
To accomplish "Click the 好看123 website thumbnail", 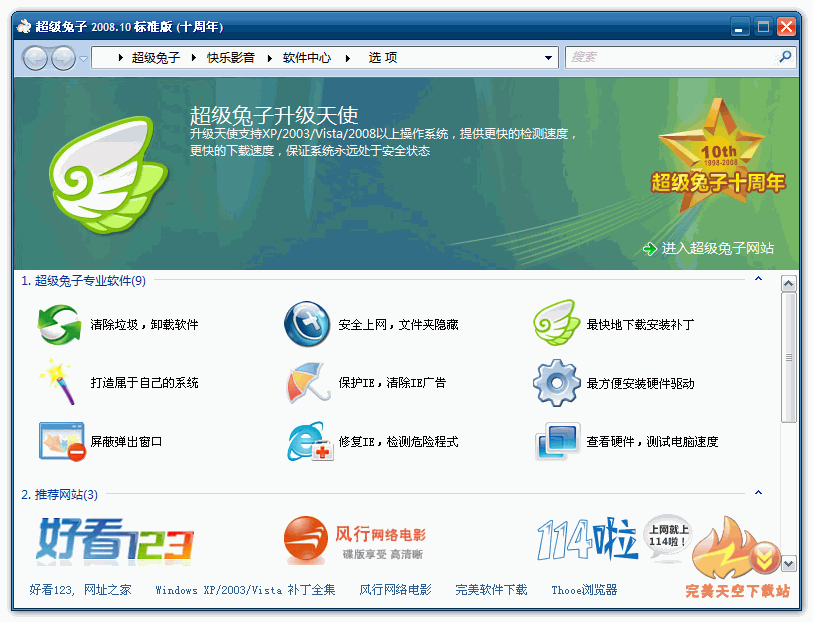I will pyautogui.click(x=115, y=541).
